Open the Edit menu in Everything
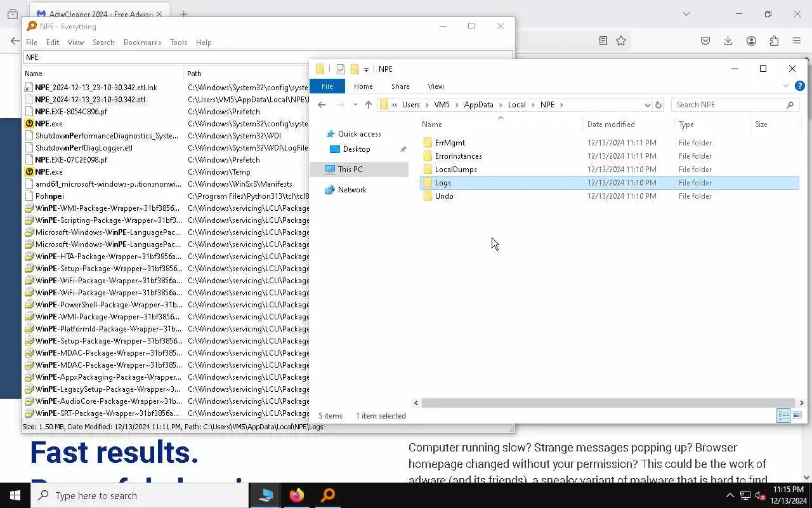The image size is (812, 508). click(x=53, y=43)
